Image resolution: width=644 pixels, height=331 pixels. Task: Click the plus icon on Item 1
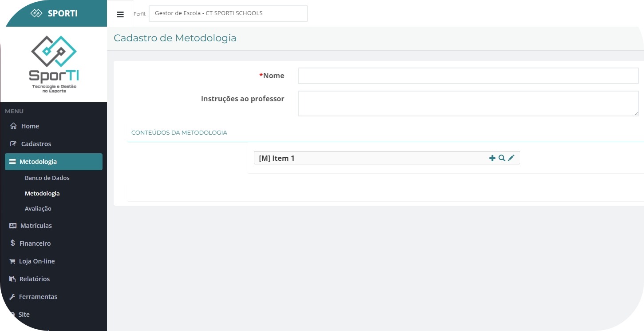pos(492,158)
